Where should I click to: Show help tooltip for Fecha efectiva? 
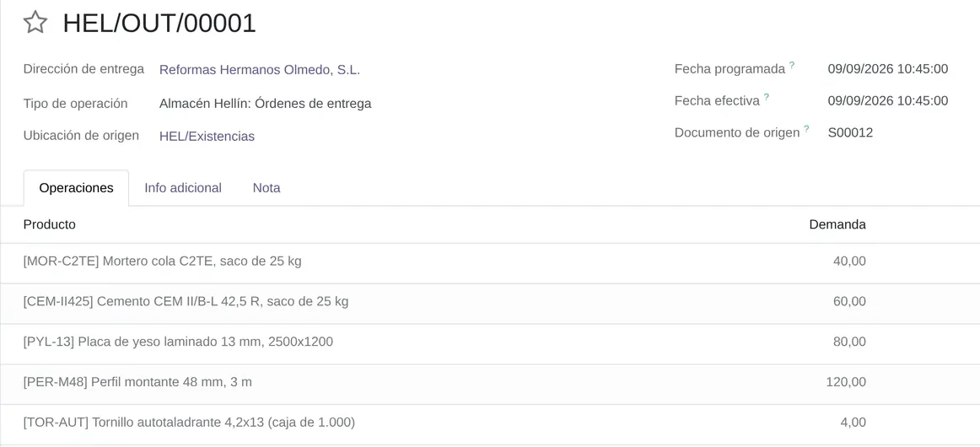point(767,96)
